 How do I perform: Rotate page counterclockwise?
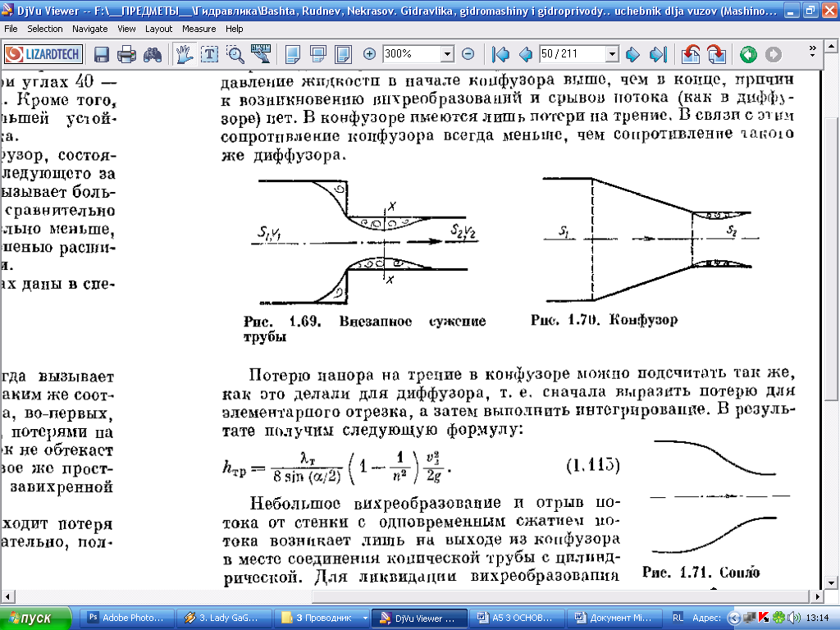(691, 54)
